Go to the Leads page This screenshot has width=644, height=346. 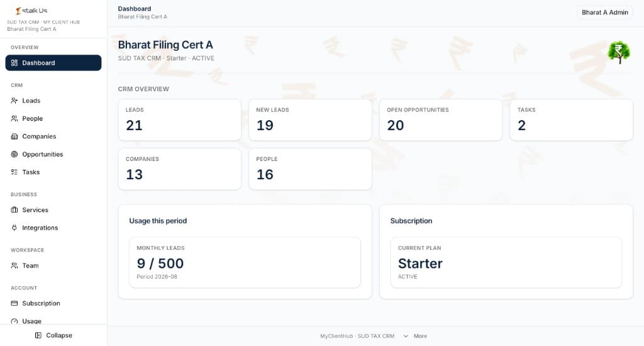(53, 101)
